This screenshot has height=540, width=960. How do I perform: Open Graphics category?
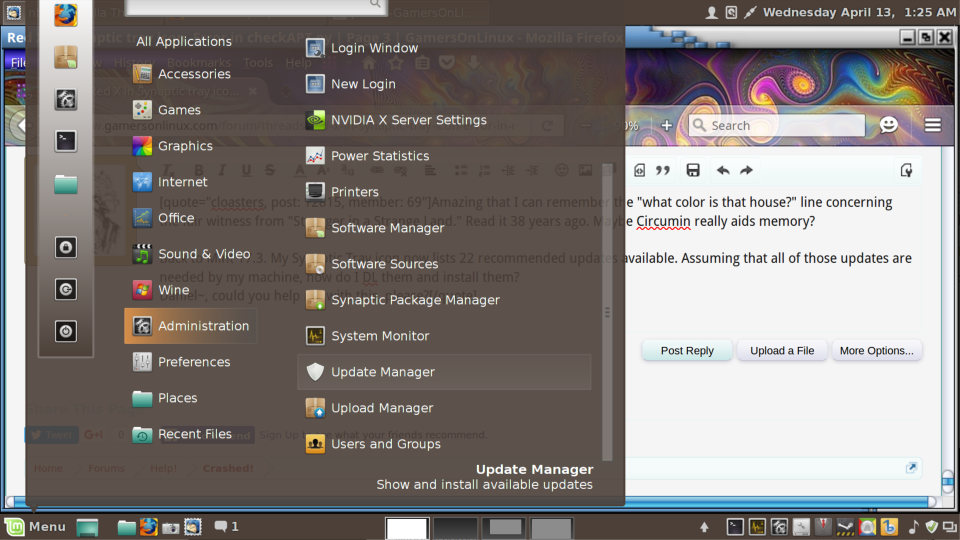click(x=190, y=146)
